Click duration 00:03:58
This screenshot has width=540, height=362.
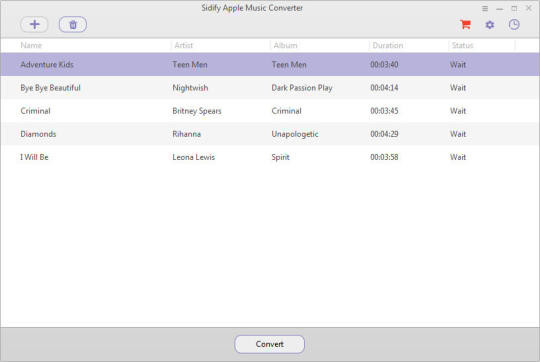click(384, 157)
